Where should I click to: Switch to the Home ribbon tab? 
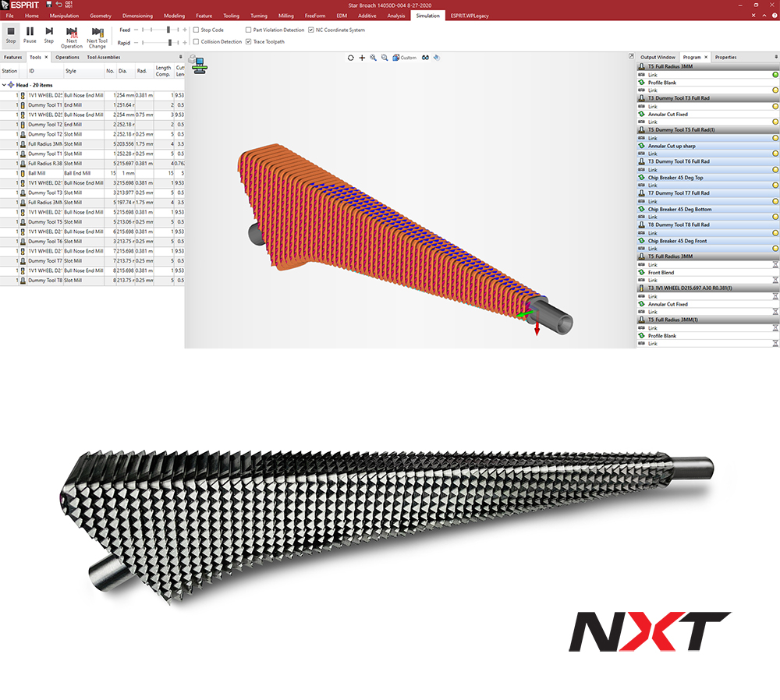click(x=32, y=16)
